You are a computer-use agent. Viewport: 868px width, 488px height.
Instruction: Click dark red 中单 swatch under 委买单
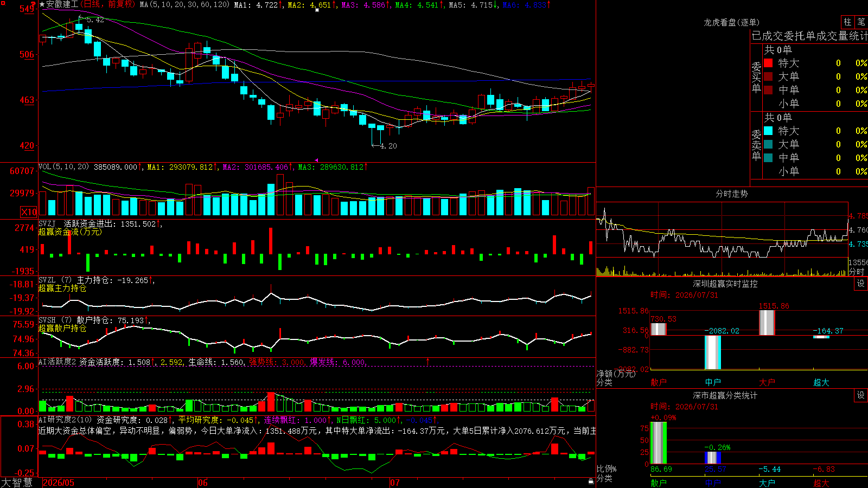point(768,89)
